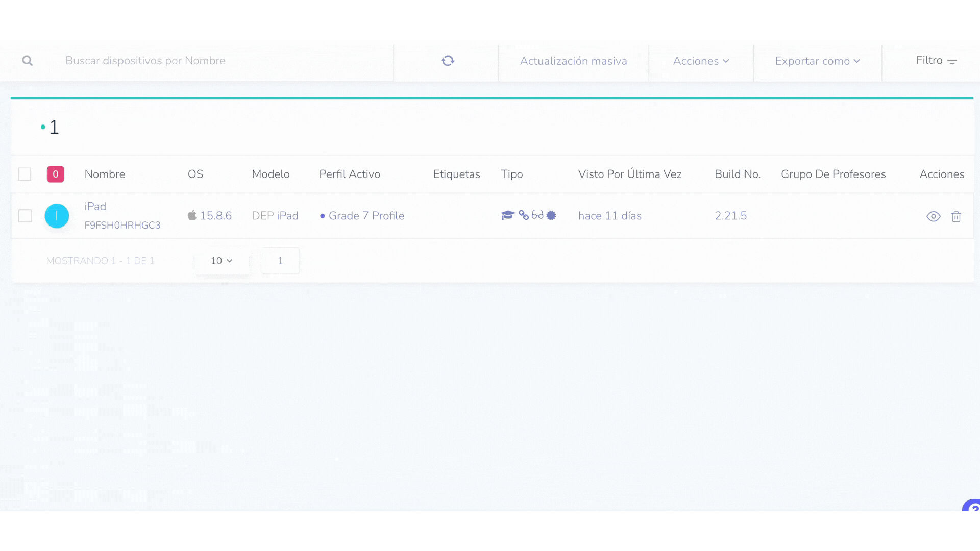Screen dimensions: 980x551
Task: Click the graduation cap type icon
Action: click(507, 215)
